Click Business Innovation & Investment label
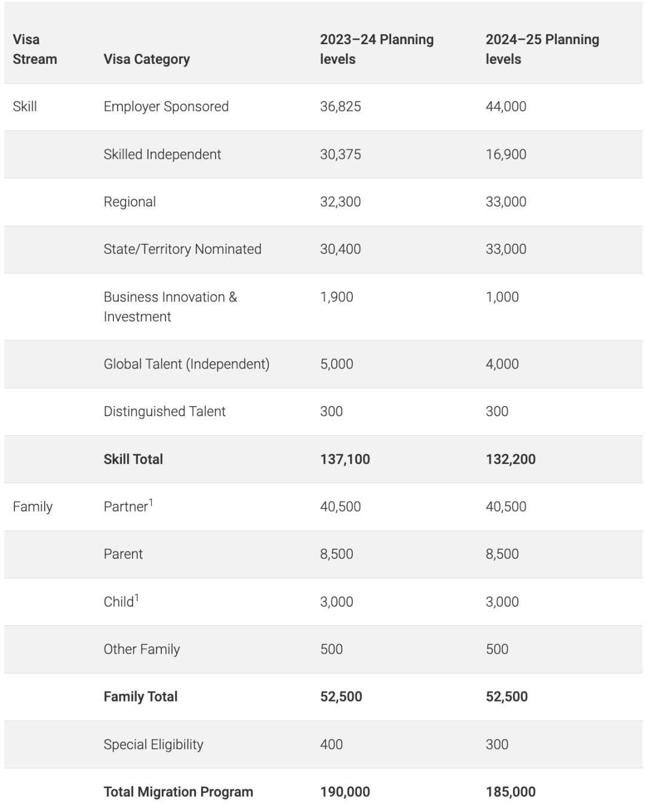The width and height of the screenshot is (645, 812). [170, 306]
